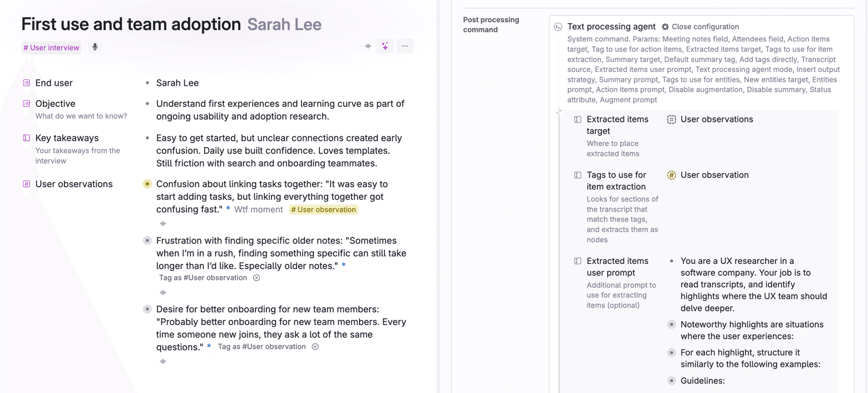Click the 'Extracted items target' field label
This screenshot has height=393, width=868.
tap(618, 125)
